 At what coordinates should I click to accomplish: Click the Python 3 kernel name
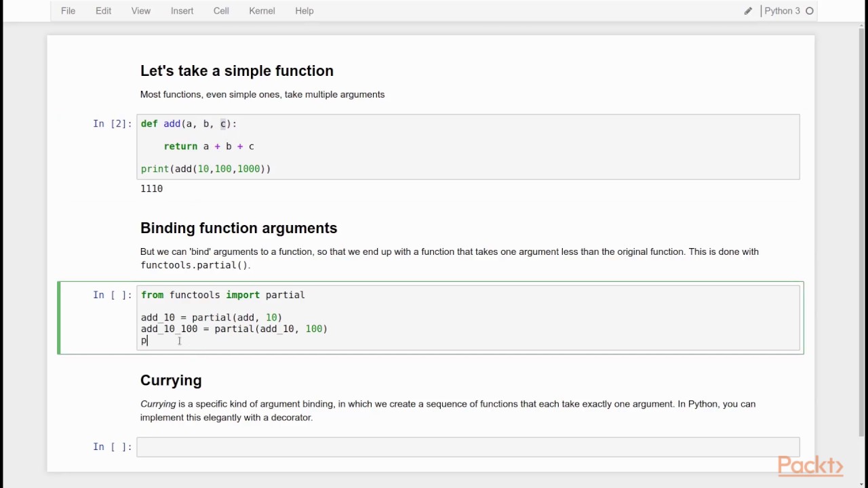(782, 11)
